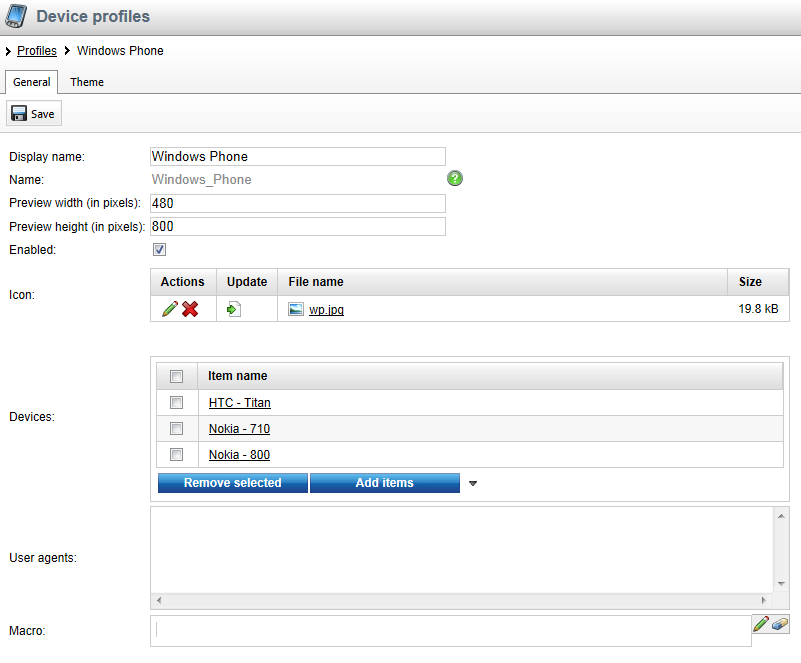Screen dimensions: 801x663
Task: Delete the icon file with red X
Action: point(190,309)
